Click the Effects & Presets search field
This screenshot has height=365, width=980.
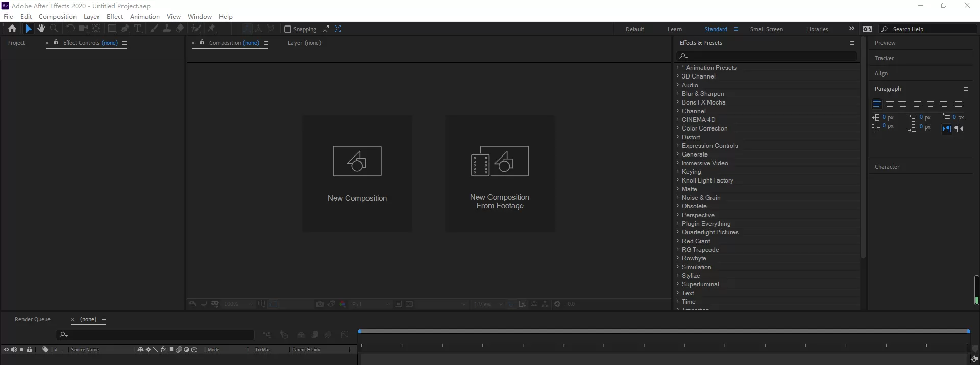(767, 56)
